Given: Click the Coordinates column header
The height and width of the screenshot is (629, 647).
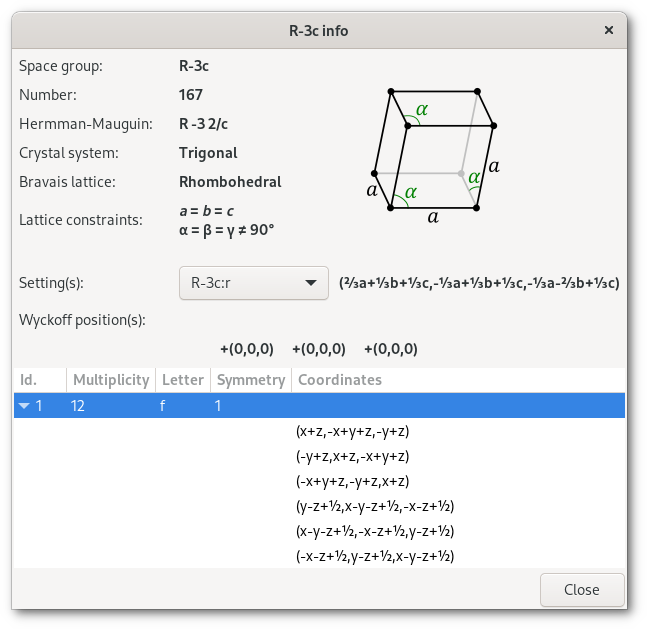Looking at the screenshot, I should point(340,380).
